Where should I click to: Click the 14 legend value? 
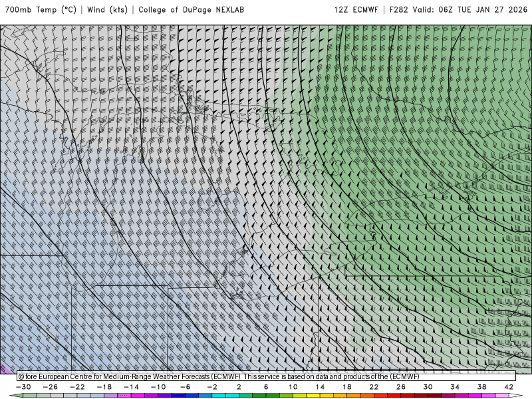click(x=320, y=387)
